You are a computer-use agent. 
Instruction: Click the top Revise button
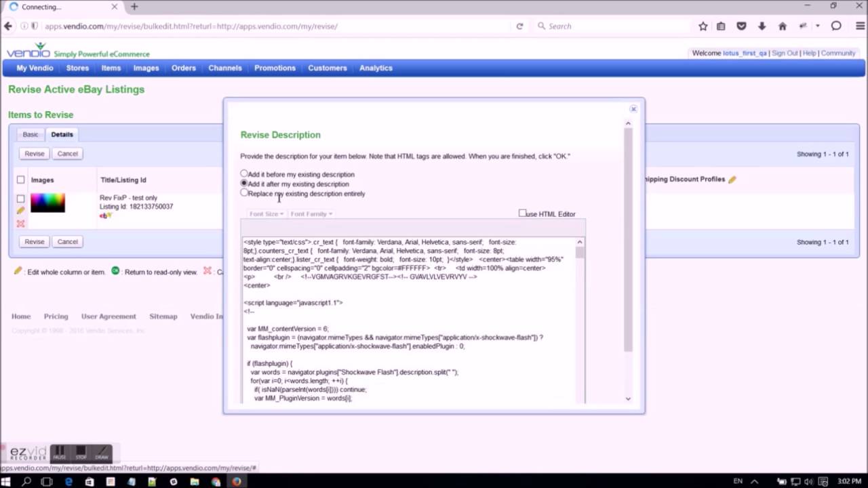[x=35, y=153]
